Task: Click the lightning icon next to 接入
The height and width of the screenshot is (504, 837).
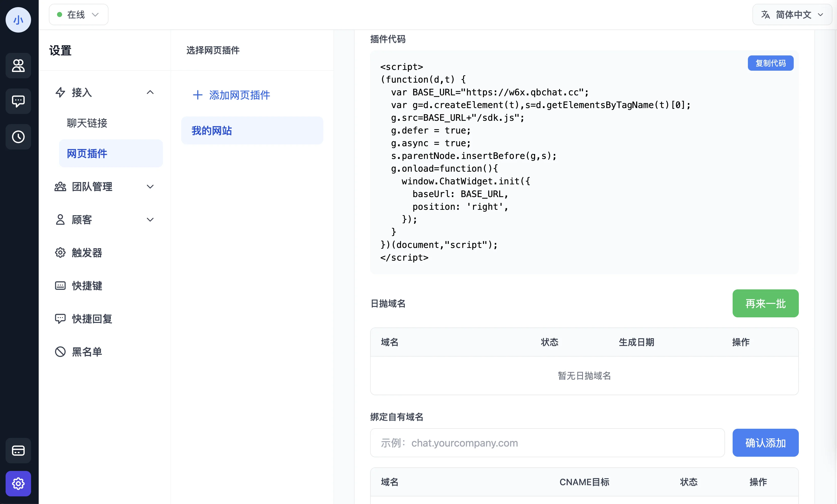Action: click(x=60, y=92)
